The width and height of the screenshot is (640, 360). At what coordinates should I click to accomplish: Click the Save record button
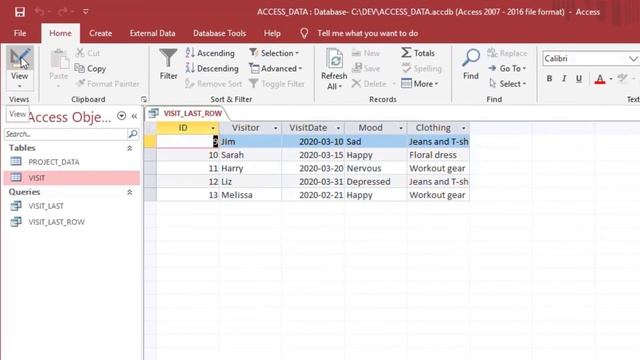click(366, 69)
